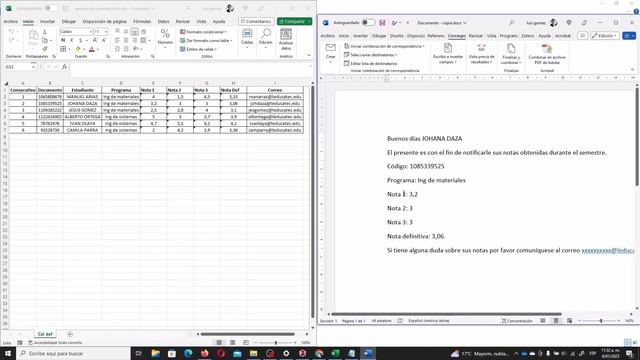The height and width of the screenshot is (360, 640).
Task: Expand Formato condicional in Excel
Action: coord(203,31)
